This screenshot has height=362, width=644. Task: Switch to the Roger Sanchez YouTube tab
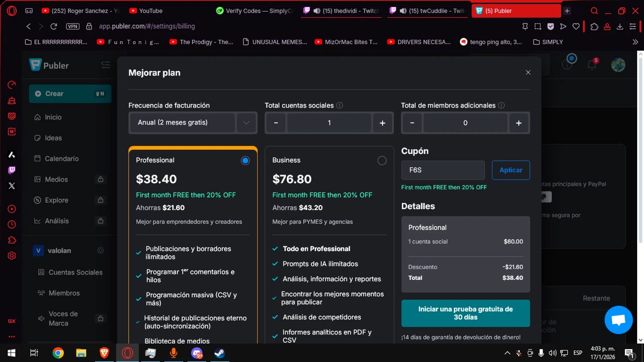pos(80,11)
